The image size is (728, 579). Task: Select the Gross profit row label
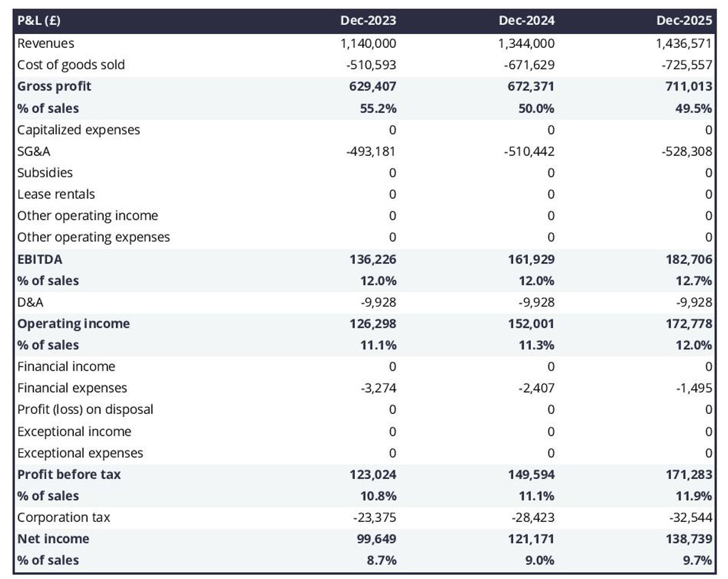54,86
